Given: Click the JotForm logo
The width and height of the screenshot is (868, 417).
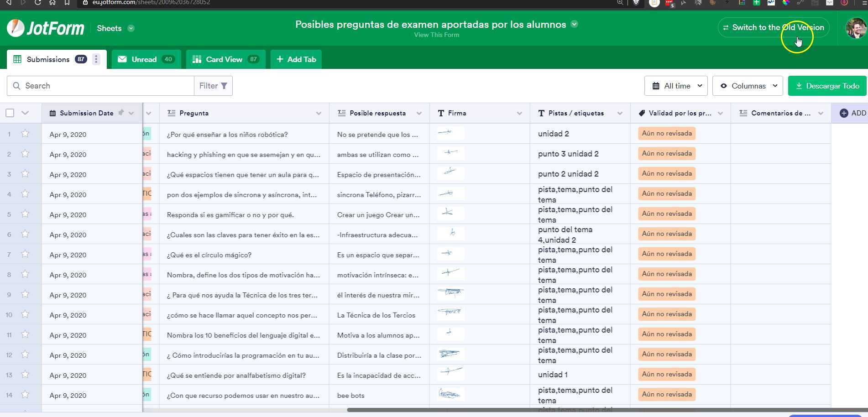Looking at the screenshot, I should 45,28.
